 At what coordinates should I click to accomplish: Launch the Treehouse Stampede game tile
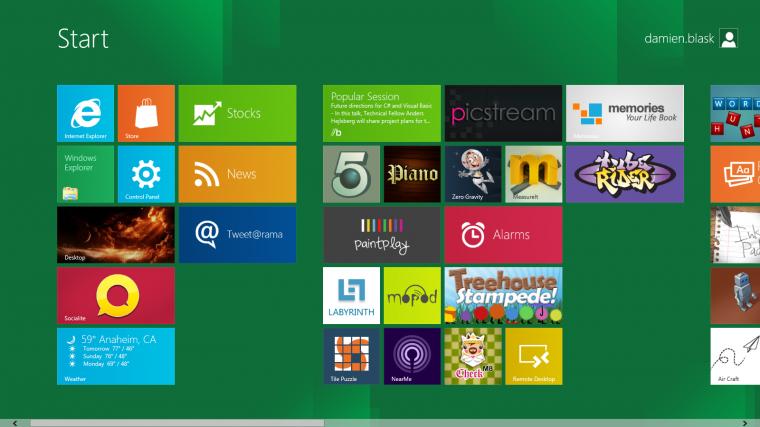pyautogui.click(x=503, y=296)
